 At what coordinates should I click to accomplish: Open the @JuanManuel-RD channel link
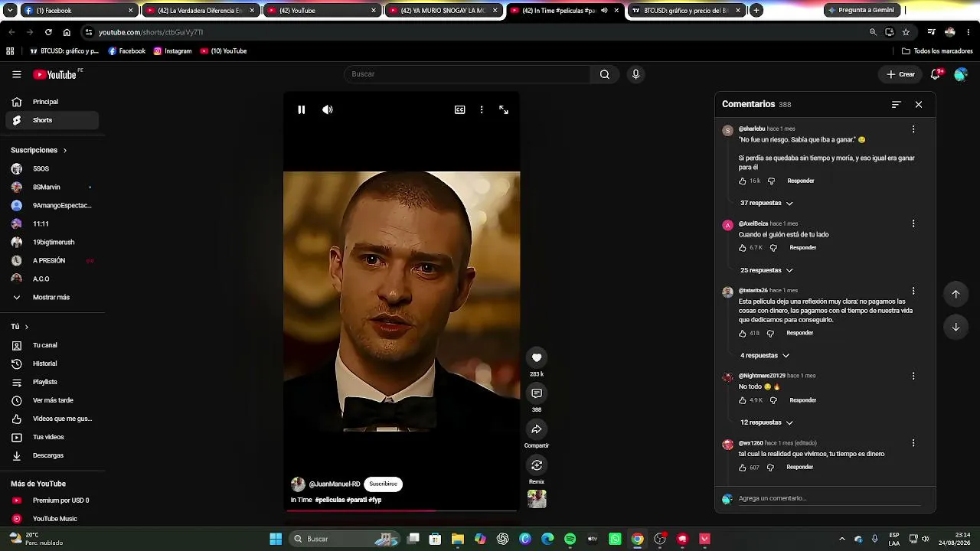(x=335, y=484)
